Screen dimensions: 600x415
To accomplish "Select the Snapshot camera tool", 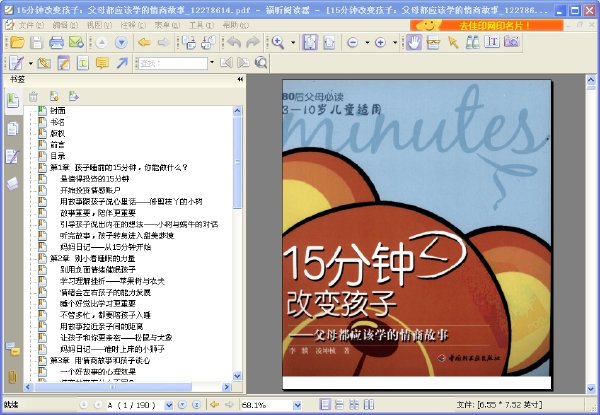I will click(x=512, y=42).
